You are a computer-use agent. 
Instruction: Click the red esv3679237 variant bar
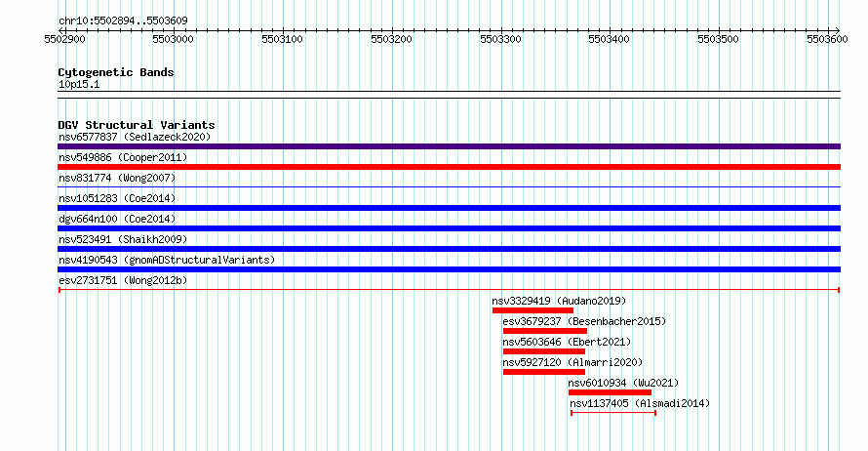[545, 331]
